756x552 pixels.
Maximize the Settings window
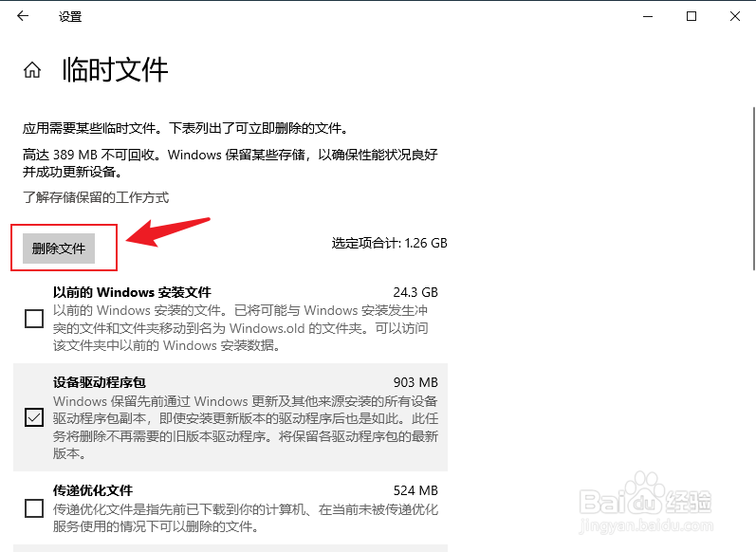click(x=691, y=16)
